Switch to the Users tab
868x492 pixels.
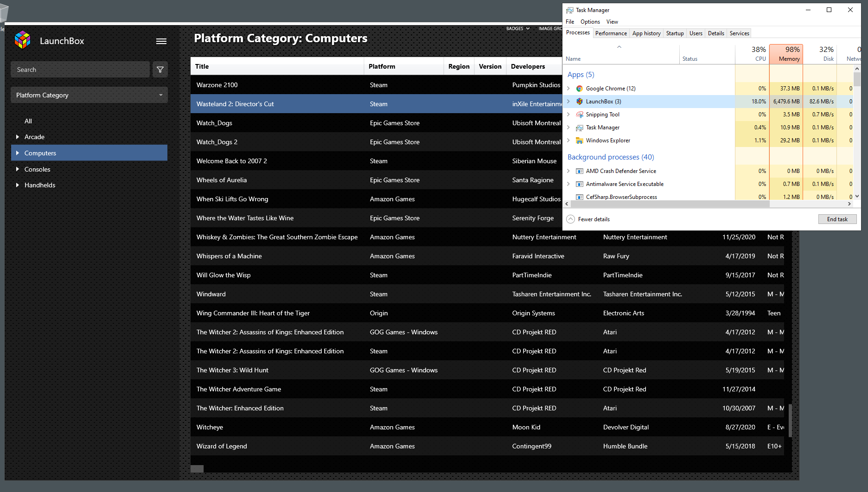pos(696,33)
